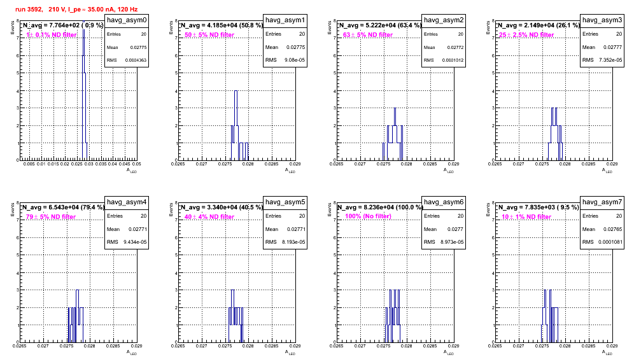634x364 pixels.
Task: Select the havg_asym3 stats box title
Action: [x=602, y=20]
